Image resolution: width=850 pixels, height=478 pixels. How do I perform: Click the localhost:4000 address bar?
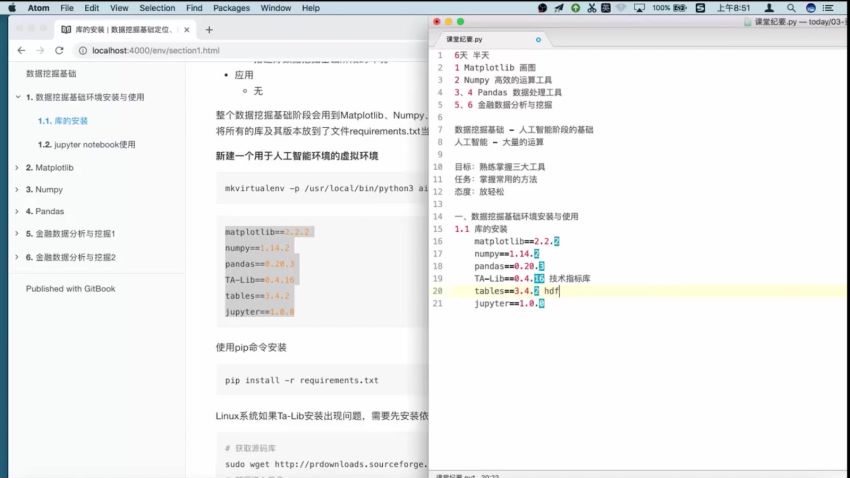tap(251, 50)
